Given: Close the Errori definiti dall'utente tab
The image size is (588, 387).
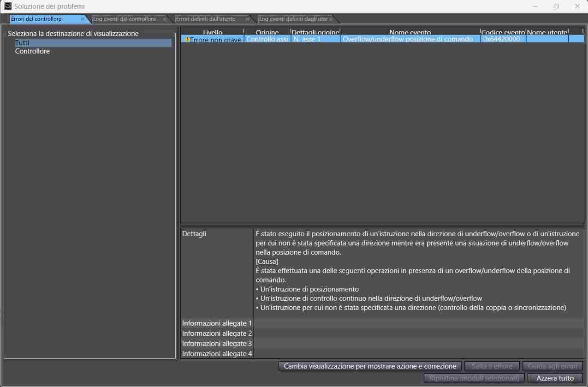Looking at the screenshot, I should coord(247,19).
